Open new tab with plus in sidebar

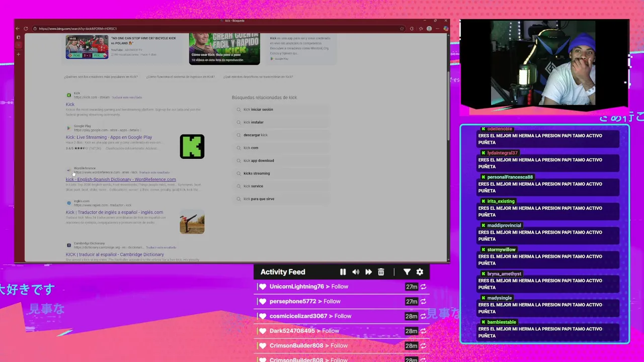(19, 54)
